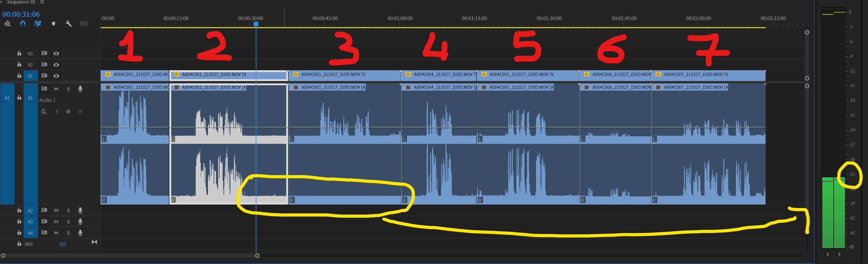This screenshot has height=264, width=868.
Task: Hide track V1 with eye icon
Action: (56, 76)
